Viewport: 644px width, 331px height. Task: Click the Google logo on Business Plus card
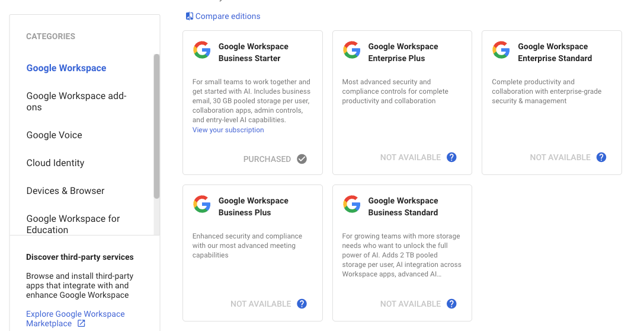pyautogui.click(x=202, y=205)
